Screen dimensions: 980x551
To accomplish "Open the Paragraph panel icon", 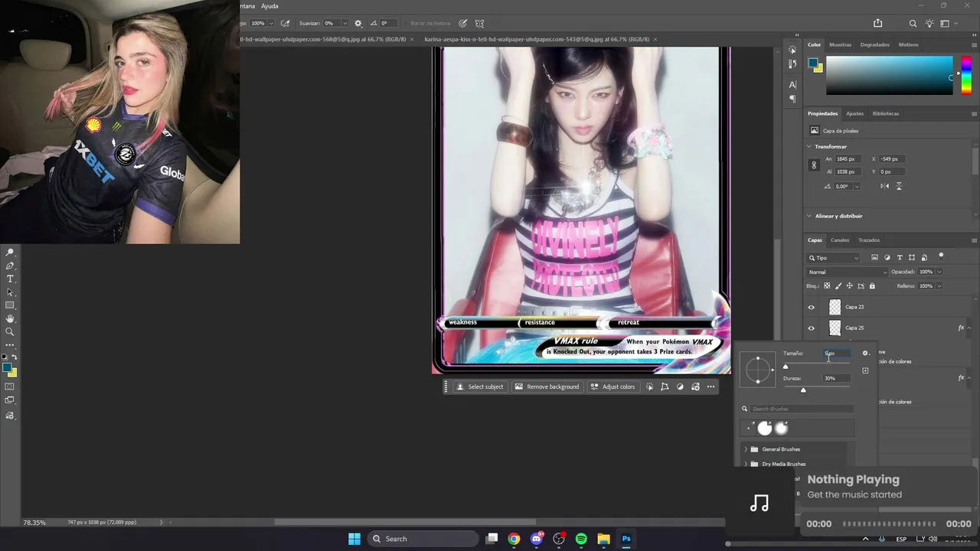I will coord(792,99).
